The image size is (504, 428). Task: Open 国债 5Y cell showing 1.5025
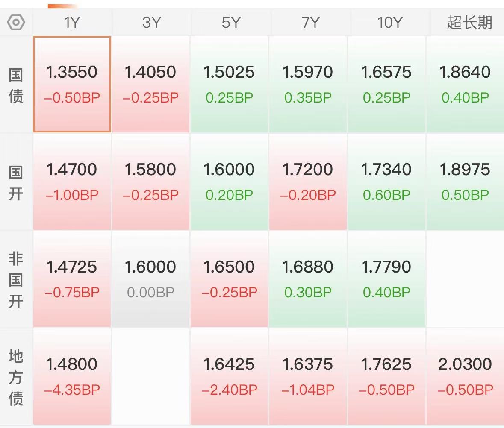[x=229, y=84]
